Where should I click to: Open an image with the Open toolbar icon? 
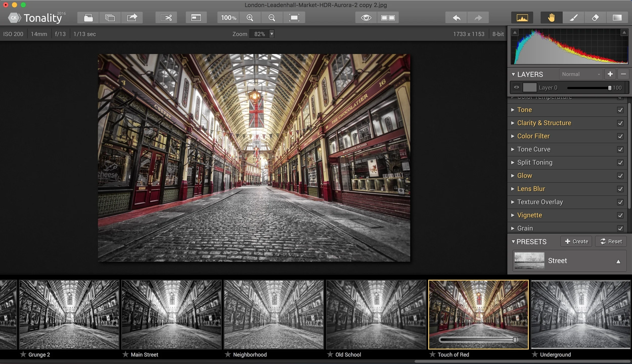[88, 18]
